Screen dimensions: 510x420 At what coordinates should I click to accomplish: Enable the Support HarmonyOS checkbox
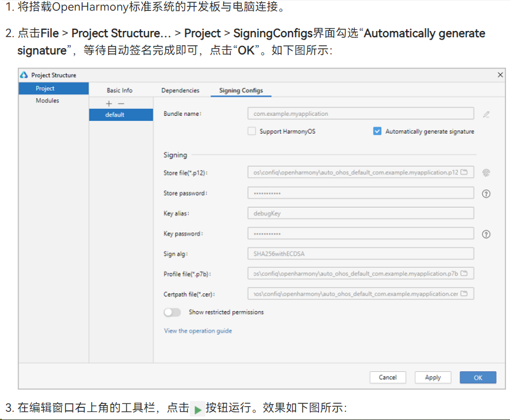click(251, 131)
